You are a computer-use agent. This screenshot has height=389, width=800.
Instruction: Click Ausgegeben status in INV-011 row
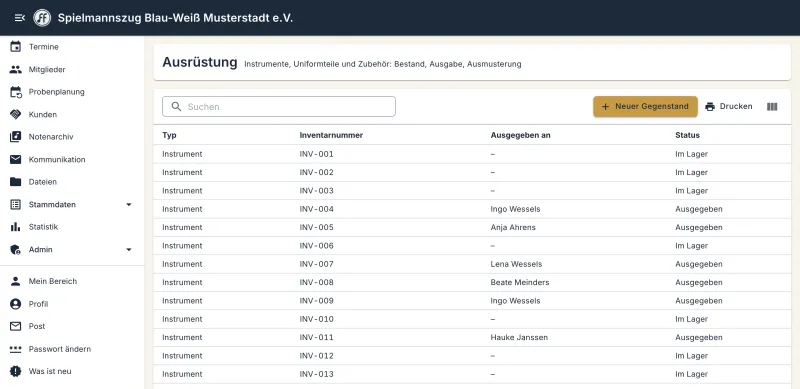(x=698, y=337)
